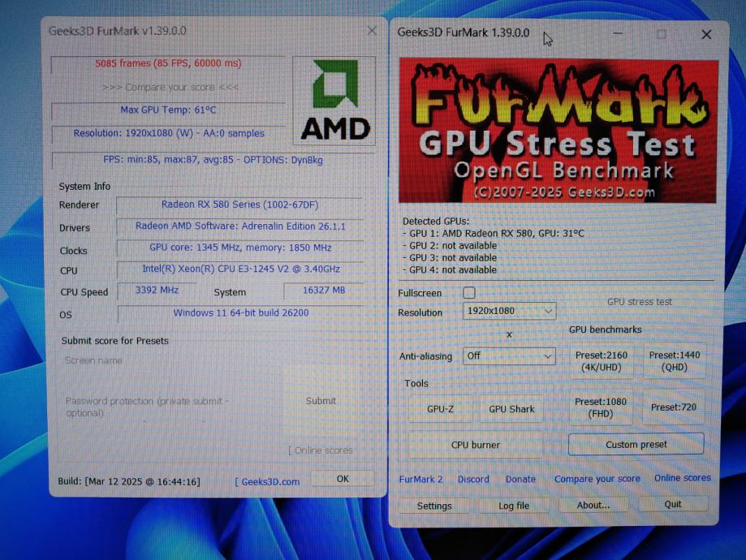
Task: Select the Clocks 'GPU core: 1345 MHz' value
Action: [239, 248]
